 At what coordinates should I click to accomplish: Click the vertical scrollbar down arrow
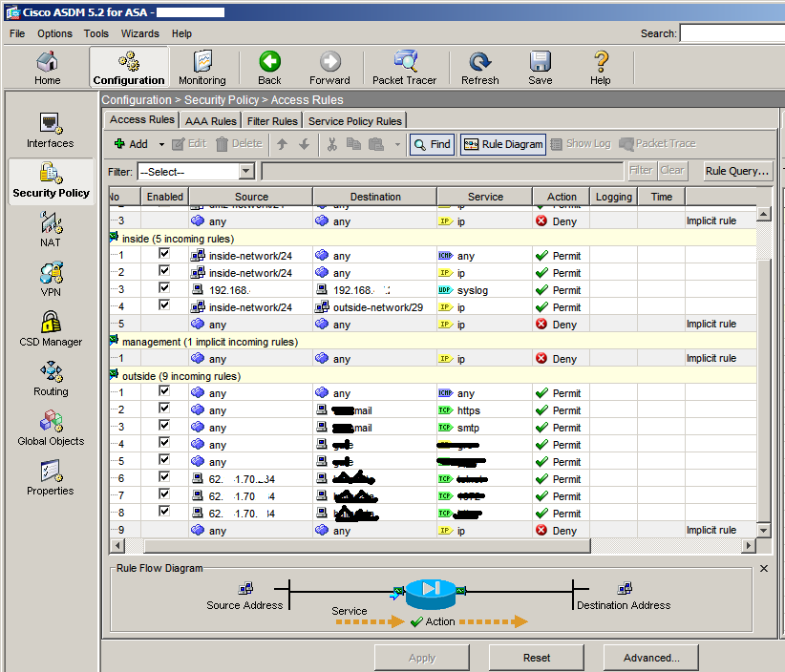pyautogui.click(x=763, y=530)
